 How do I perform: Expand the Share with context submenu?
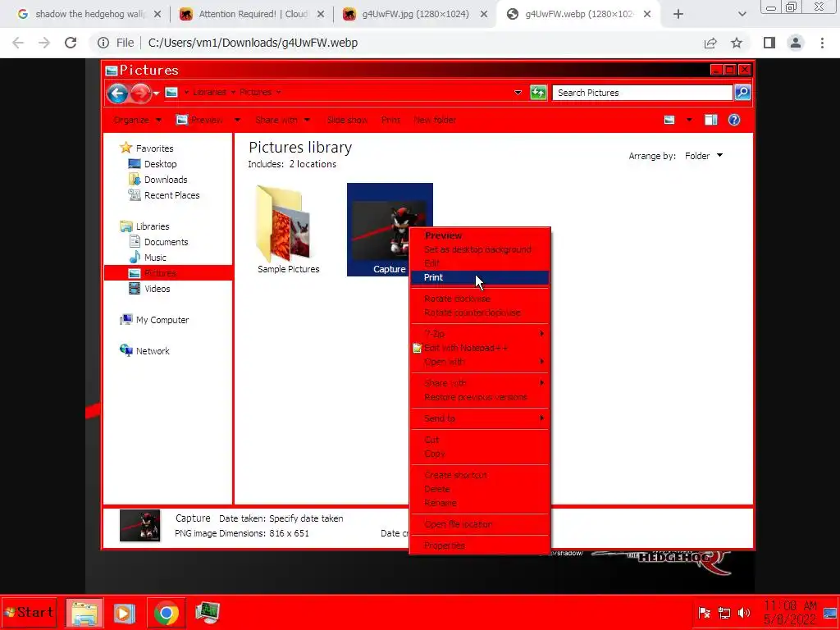click(479, 383)
